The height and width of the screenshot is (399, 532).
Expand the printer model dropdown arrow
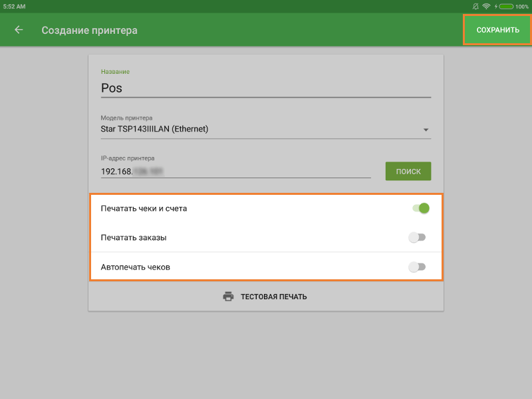(x=426, y=130)
